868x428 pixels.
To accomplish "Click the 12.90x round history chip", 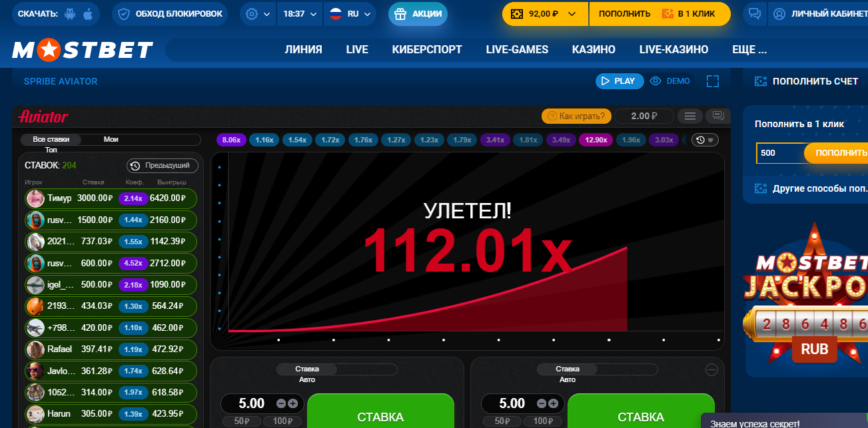I will coord(596,140).
